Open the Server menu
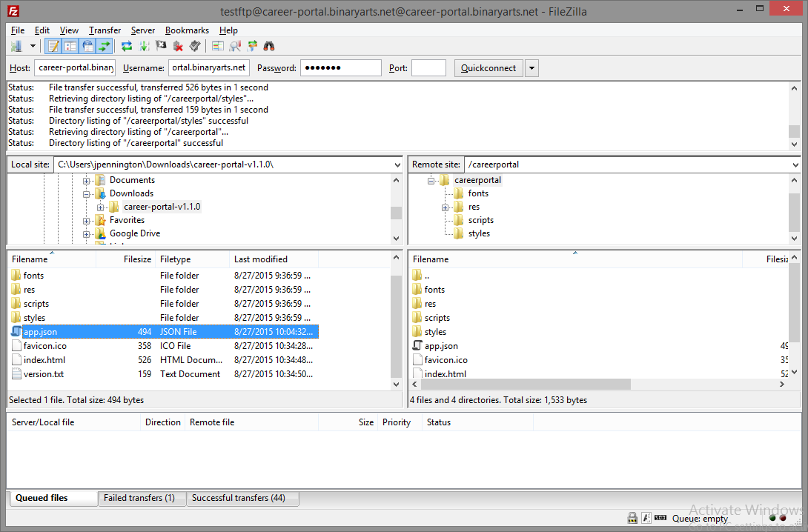Image resolution: width=808 pixels, height=532 pixels. tap(143, 30)
